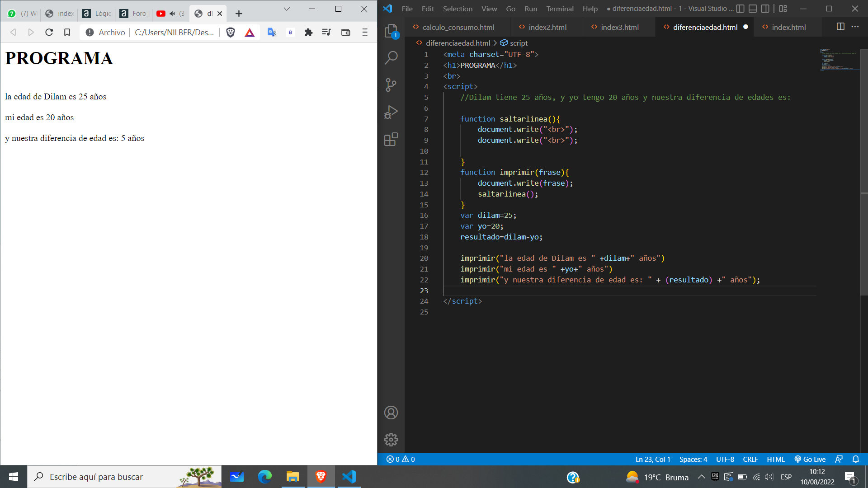Click the Settings gear icon in sidebar
868x488 pixels.
click(x=391, y=440)
